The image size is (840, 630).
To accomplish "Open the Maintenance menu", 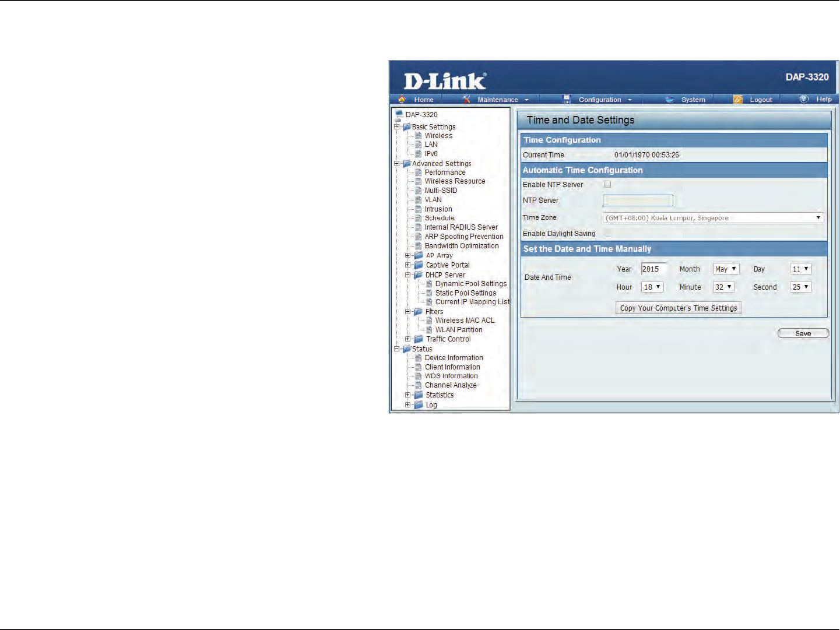I will [498, 100].
